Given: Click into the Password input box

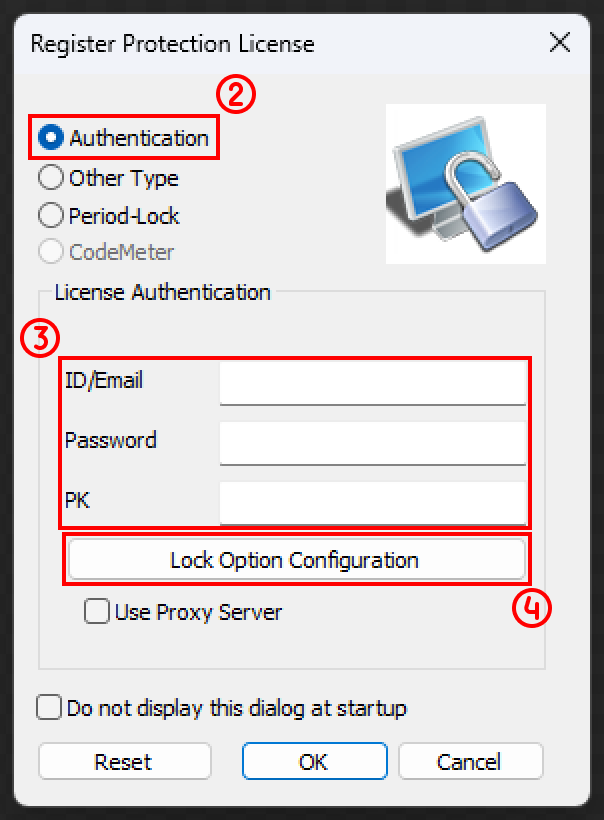Looking at the screenshot, I should (373, 443).
